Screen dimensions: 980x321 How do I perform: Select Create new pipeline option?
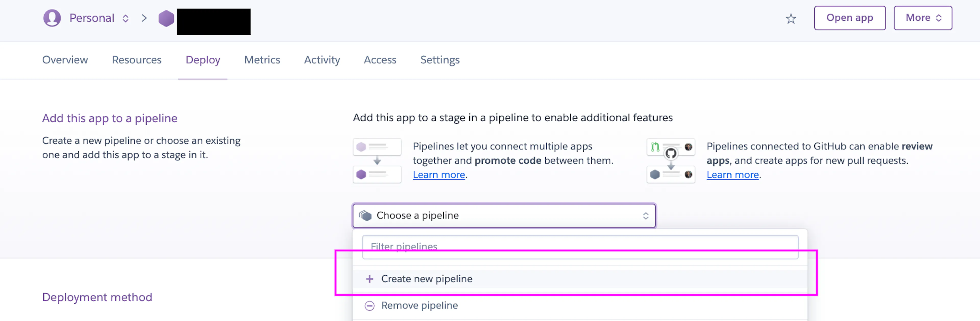coord(580,279)
